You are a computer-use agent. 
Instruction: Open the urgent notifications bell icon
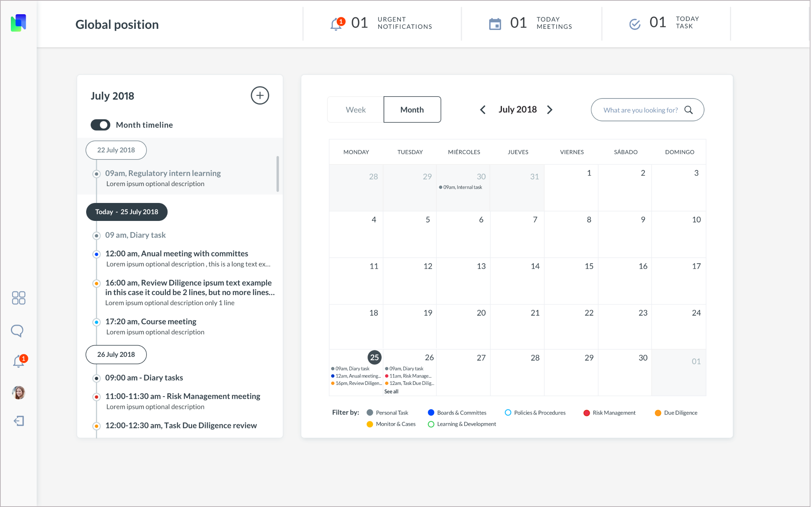point(336,24)
